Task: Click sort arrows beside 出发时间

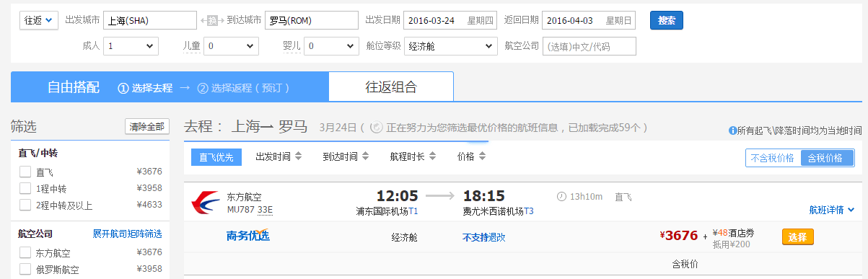Action: click(298, 156)
